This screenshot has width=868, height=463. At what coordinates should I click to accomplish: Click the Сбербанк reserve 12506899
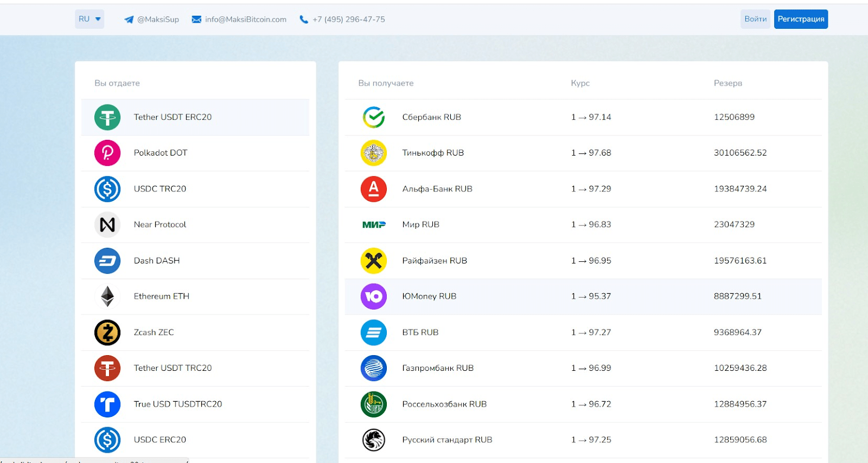point(734,117)
